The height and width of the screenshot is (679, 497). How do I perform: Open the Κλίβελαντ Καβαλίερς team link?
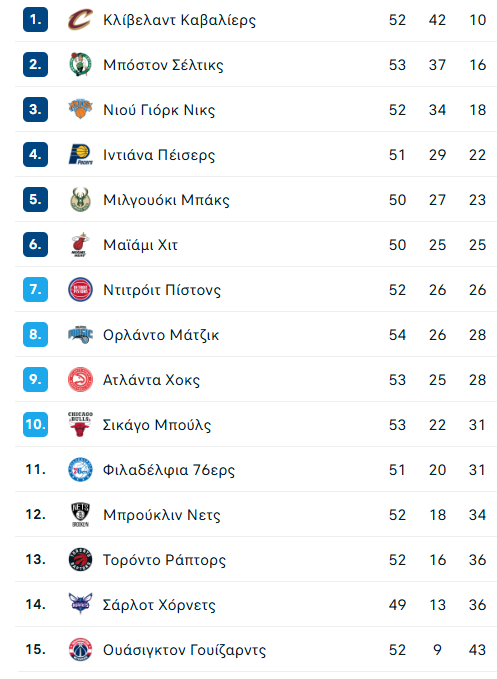coord(179,20)
